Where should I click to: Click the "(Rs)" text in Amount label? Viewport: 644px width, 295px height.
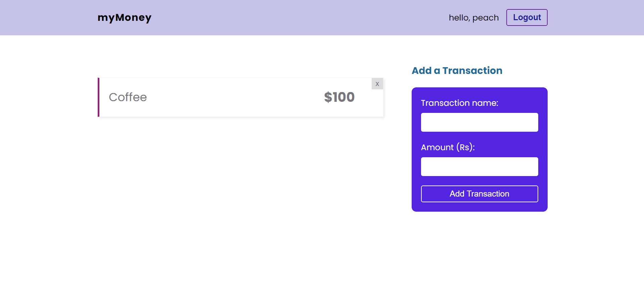click(x=464, y=147)
